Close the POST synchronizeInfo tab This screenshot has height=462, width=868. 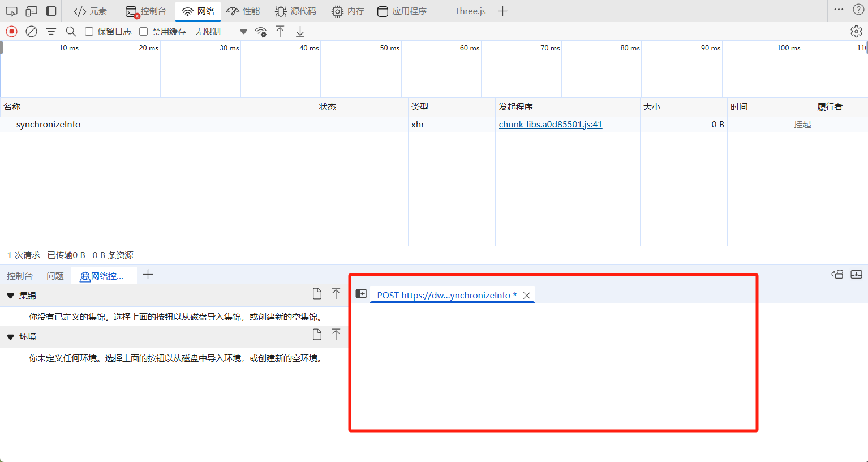click(527, 296)
